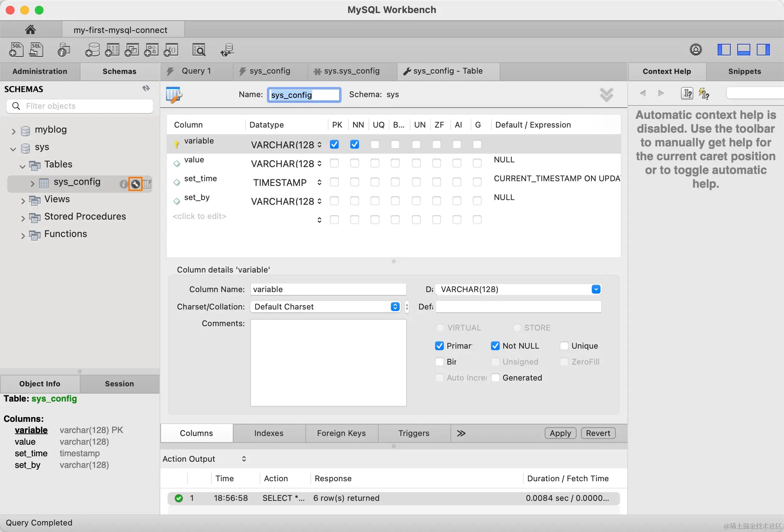Screen dimensions: 784x532
Task: Click the Column Name field
Action: (328, 289)
